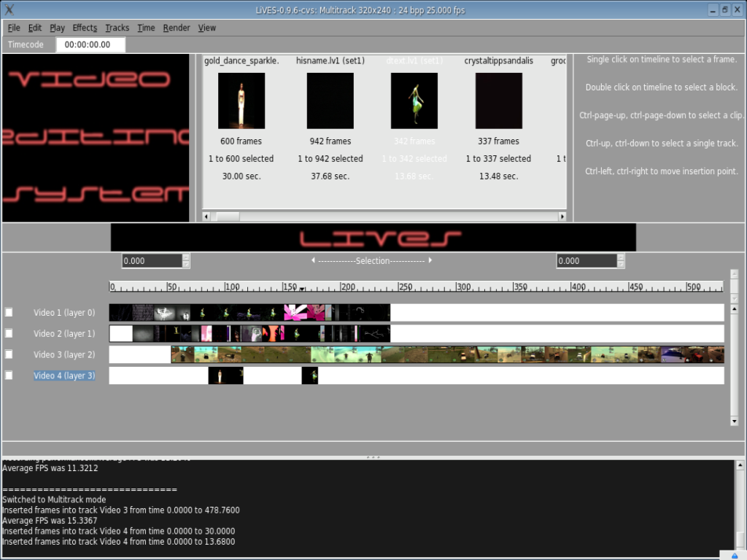This screenshot has width=747, height=560.
Task: Select the hisname.lv1 clip thumbnail
Action: pyautogui.click(x=330, y=101)
